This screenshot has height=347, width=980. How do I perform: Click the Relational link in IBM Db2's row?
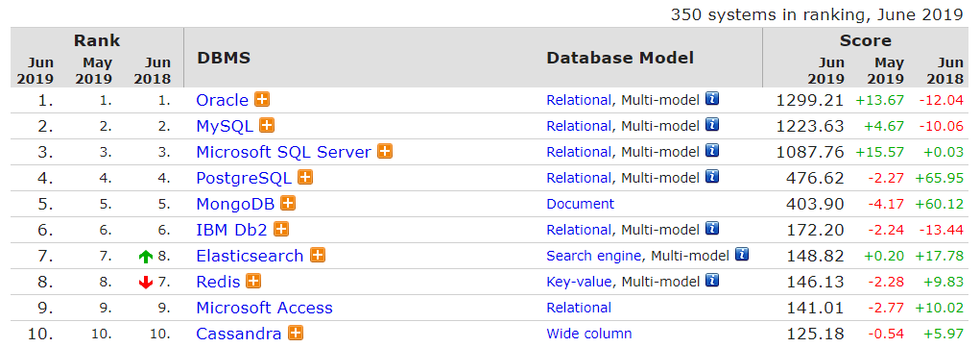click(x=579, y=230)
